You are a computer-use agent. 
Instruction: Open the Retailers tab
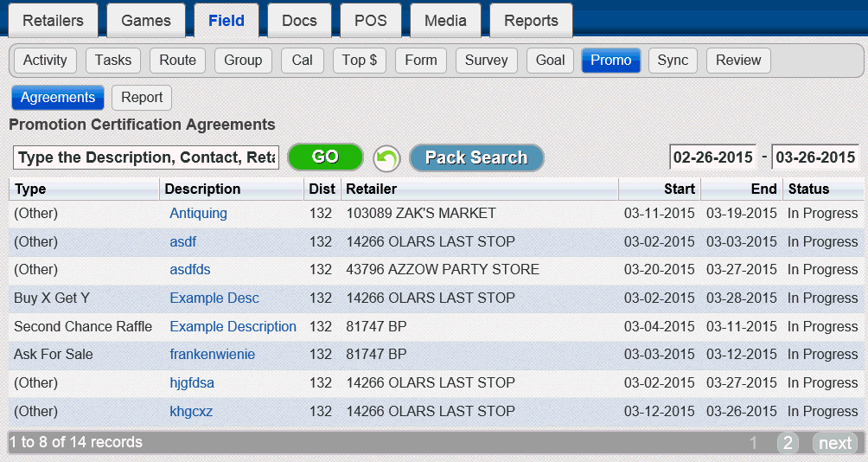pos(53,21)
